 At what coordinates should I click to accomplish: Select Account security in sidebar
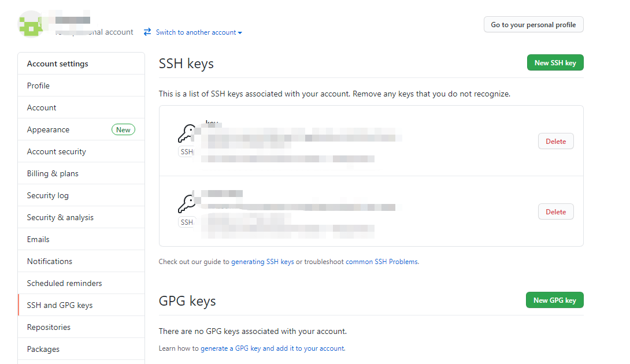point(56,151)
